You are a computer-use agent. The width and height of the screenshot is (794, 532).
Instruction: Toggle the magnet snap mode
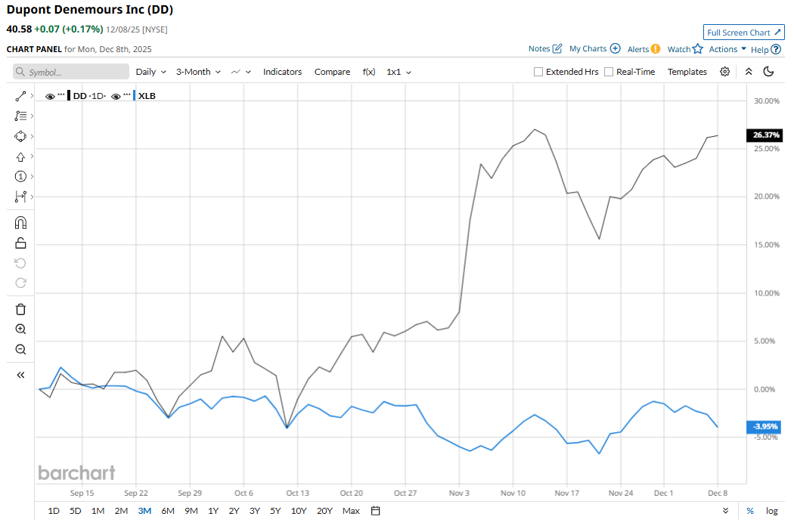click(20, 223)
